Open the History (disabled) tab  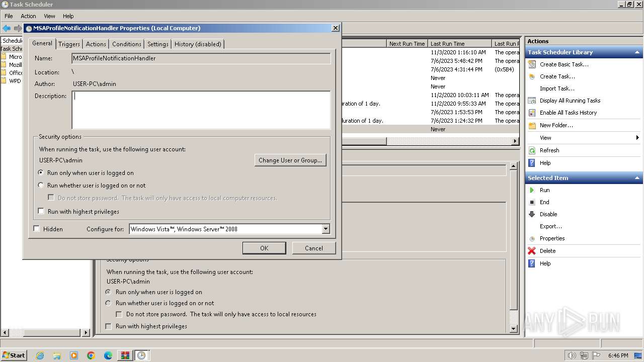pos(198,44)
